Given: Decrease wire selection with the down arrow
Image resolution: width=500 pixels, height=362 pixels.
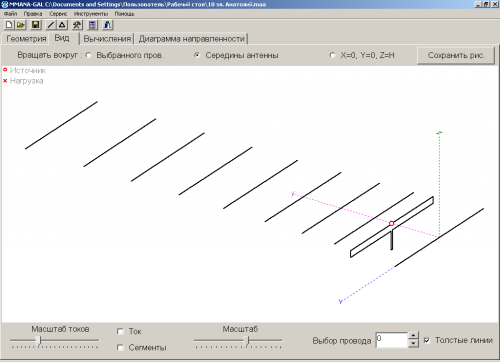Looking at the screenshot, I should click(x=413, y=343).
